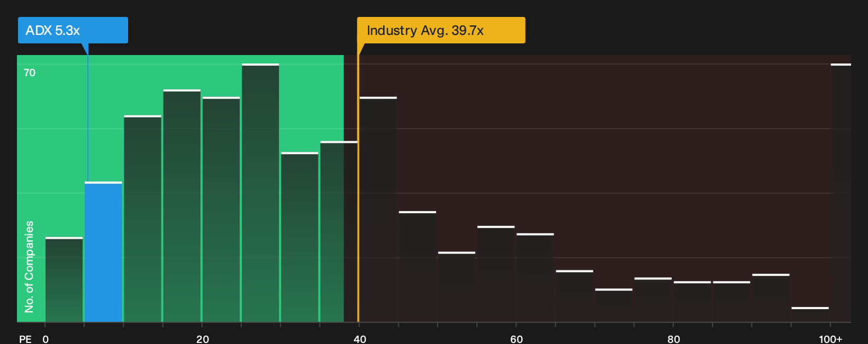Click the 55 to 60 PE bar
Screen dimensions: 868x344
click(496, 274)
